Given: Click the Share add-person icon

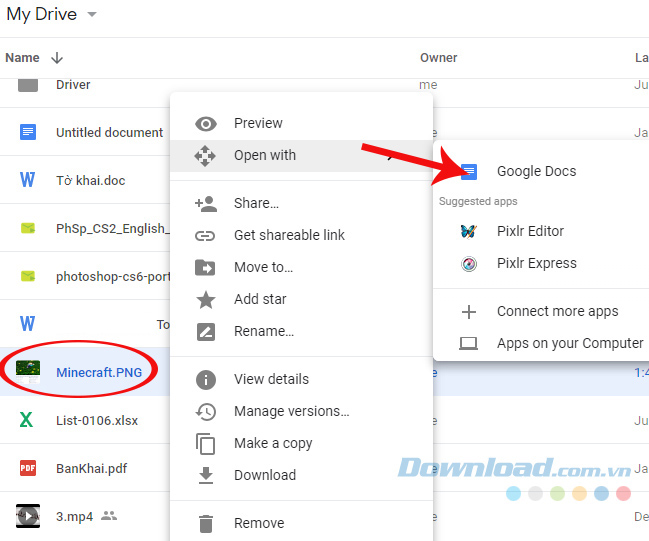Looking at the screenshot, I should coord(206,204).
